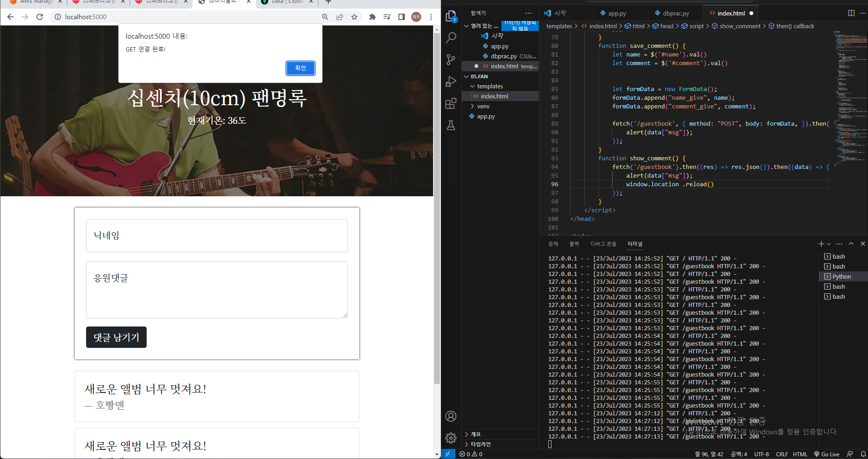The width and height of the screenshot is (868, 459).
Task: Maximize the terminal panel size
Action: [x=851, y=244]
